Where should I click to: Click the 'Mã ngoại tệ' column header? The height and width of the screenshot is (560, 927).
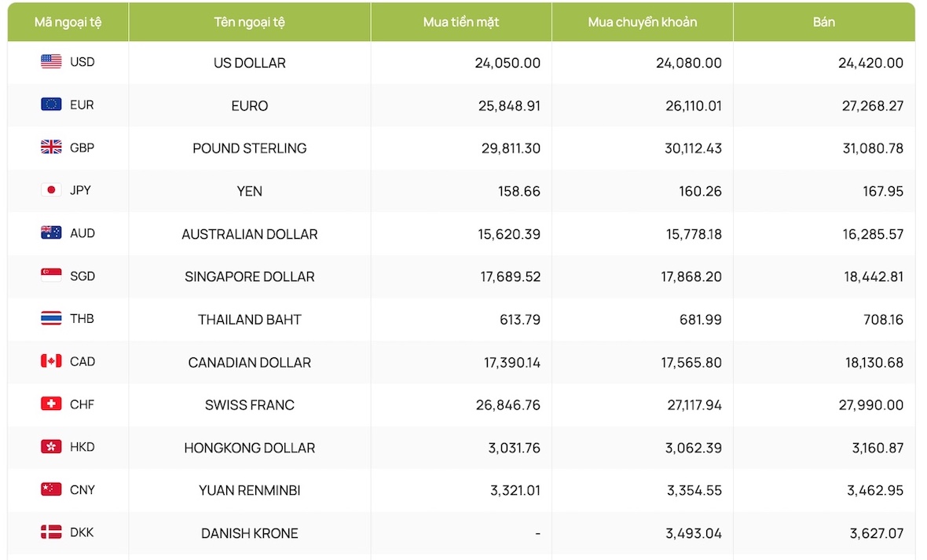(x=68, y=23)
